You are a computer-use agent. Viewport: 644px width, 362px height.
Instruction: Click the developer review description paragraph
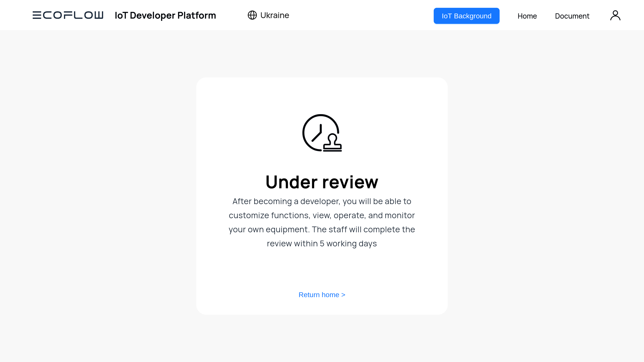[322, 222]
